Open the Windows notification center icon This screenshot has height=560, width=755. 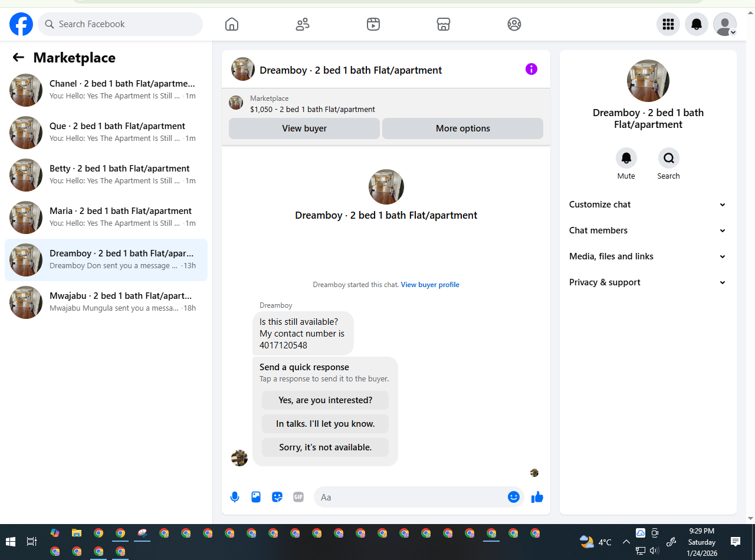(x=736, y=541)
